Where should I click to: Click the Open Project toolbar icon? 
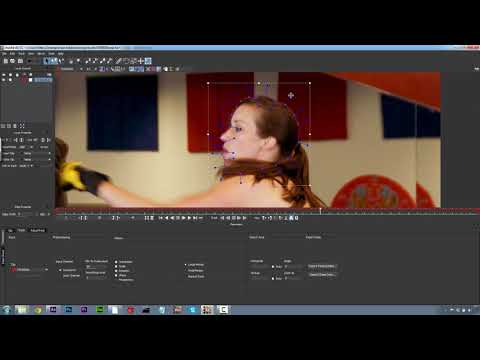[x=12, y=61]
